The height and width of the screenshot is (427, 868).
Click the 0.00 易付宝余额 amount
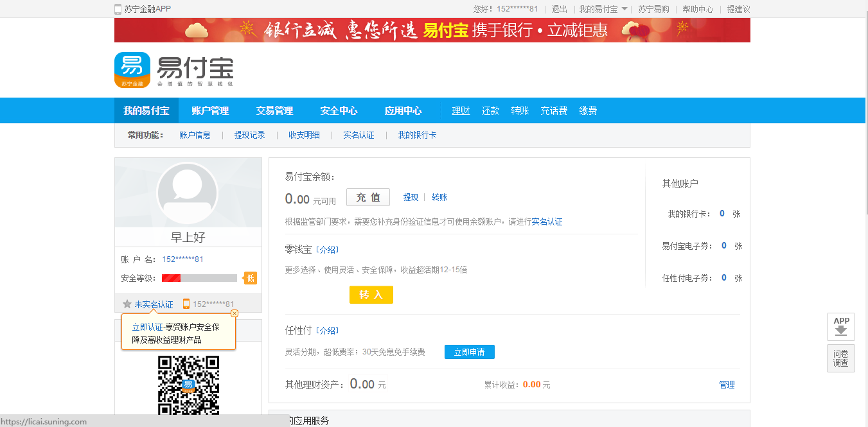coord(297,199)
